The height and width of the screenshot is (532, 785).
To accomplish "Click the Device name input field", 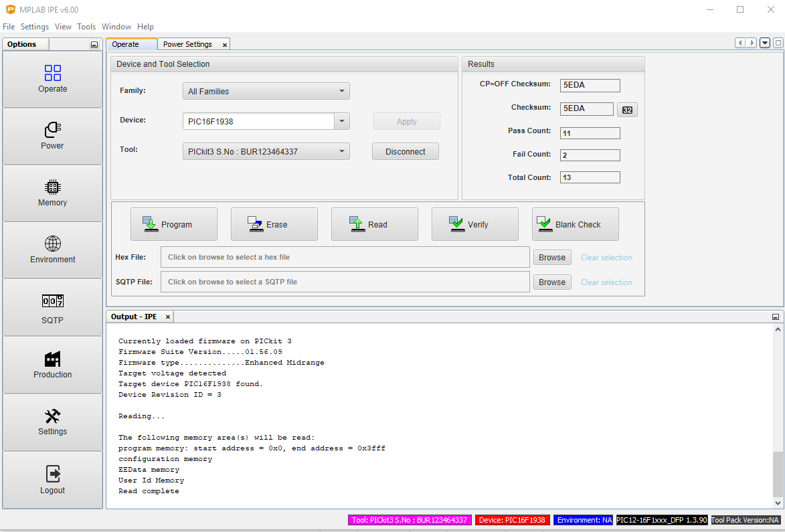I will pyautogui.click(x=258, y=121).
